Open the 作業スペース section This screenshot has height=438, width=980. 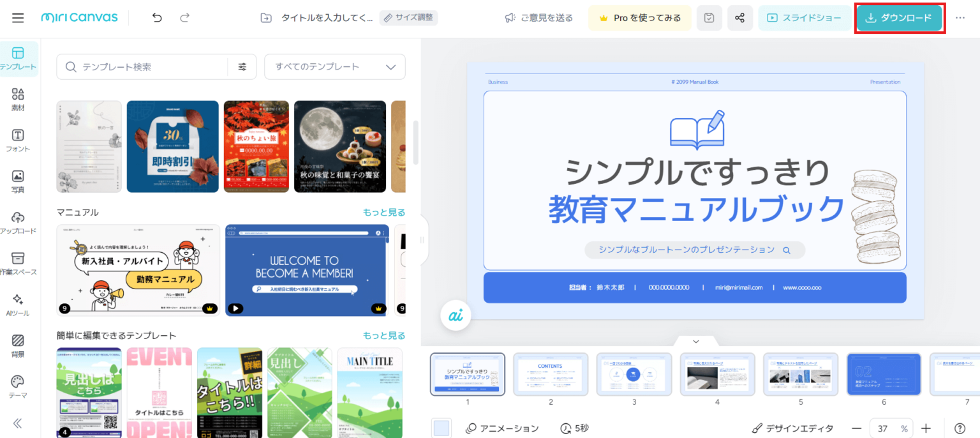coord(17,262)
